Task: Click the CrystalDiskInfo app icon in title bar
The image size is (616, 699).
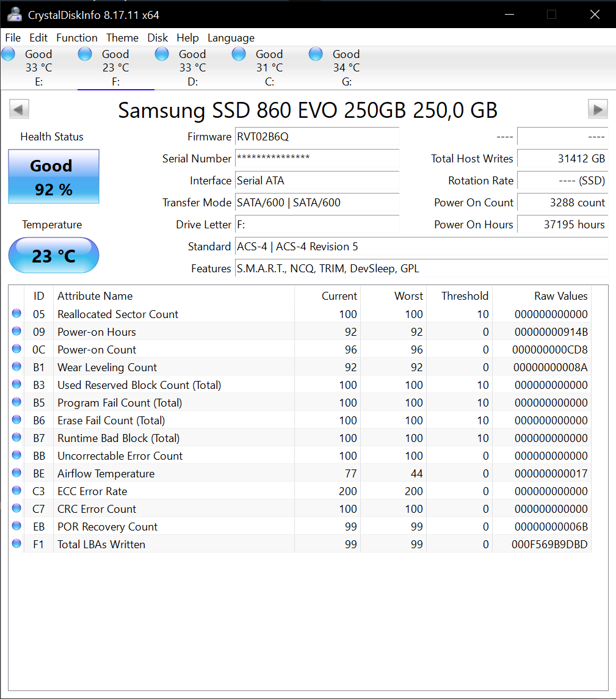Action: (x=15, y=14)
